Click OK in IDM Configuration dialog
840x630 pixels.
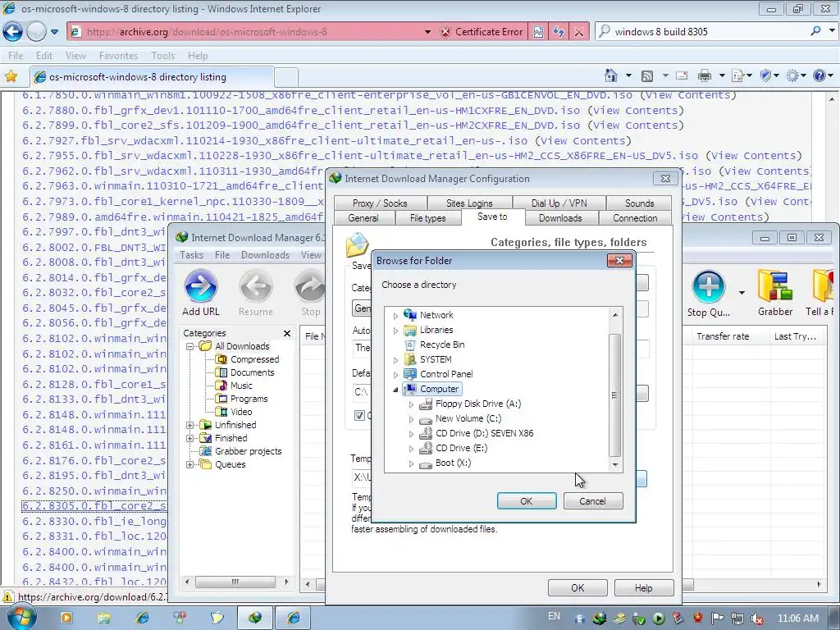click(x=577, y=587)
